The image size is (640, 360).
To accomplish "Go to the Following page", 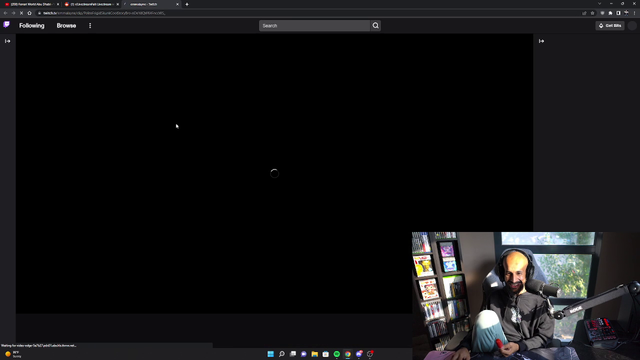I will coord(31,25).
